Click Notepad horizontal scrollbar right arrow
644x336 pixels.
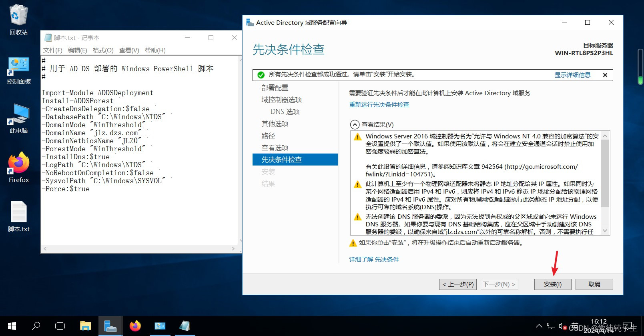[233, 249]
